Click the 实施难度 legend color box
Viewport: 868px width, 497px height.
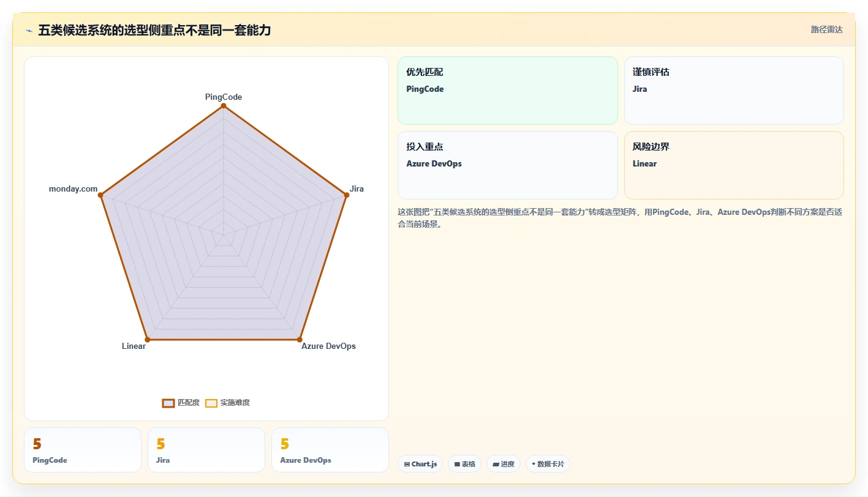tap(211, 403)
